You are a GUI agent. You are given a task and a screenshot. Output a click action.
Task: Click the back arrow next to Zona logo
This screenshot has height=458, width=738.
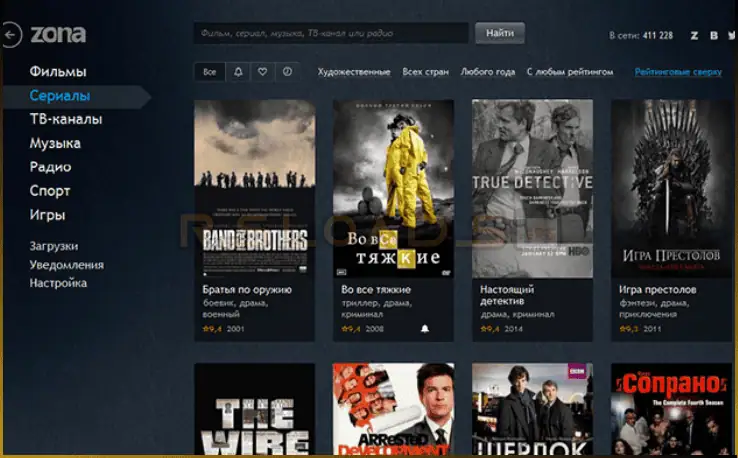click(x=11, y=35)
